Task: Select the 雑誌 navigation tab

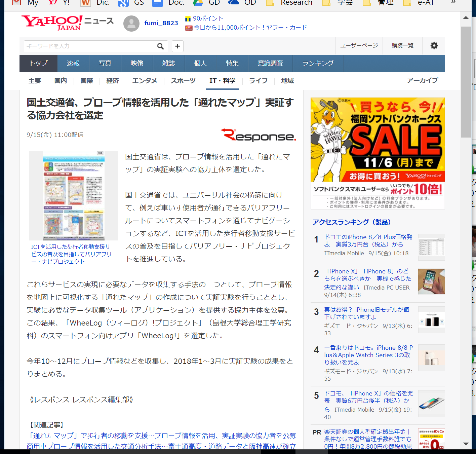Action: pyautogui.click(x=168, y=63)
